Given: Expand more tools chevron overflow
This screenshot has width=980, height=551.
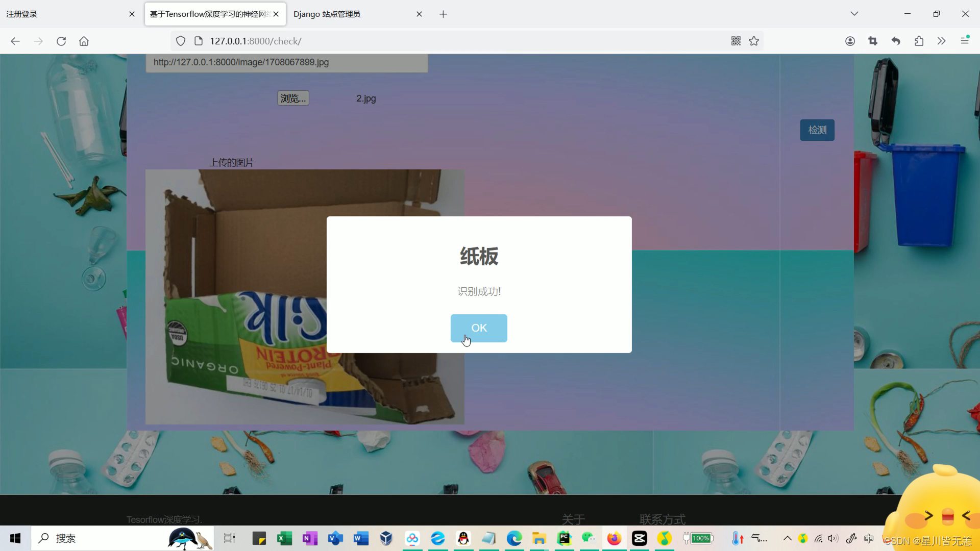Looking at the screenshot, I should click(x=941, y=41).
